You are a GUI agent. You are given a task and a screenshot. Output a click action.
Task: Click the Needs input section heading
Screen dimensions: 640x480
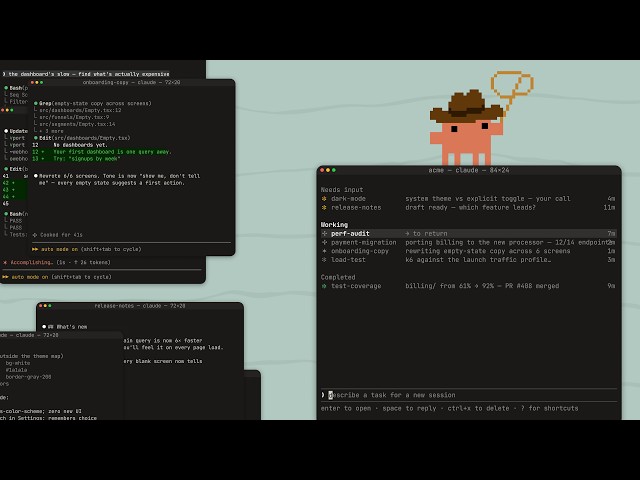(342, 190)
